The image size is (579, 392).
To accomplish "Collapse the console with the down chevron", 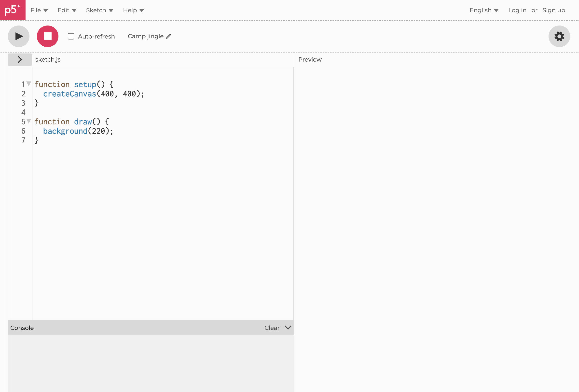I will click(288, 327).
